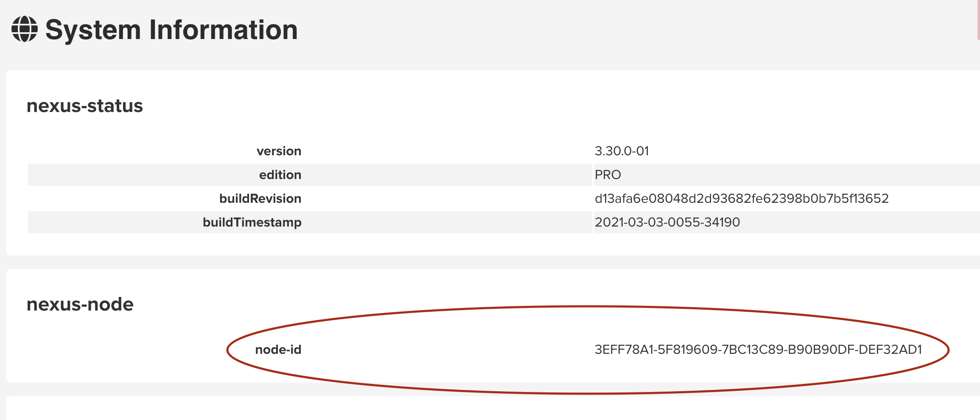Click the edition row label

point(280,175)
